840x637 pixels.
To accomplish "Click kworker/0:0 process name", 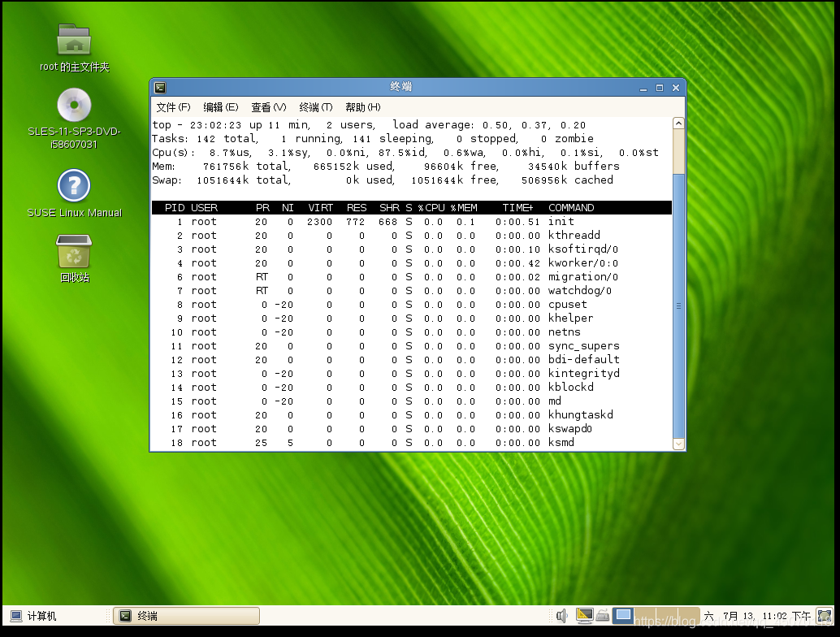I will click(x=582, y=263).
